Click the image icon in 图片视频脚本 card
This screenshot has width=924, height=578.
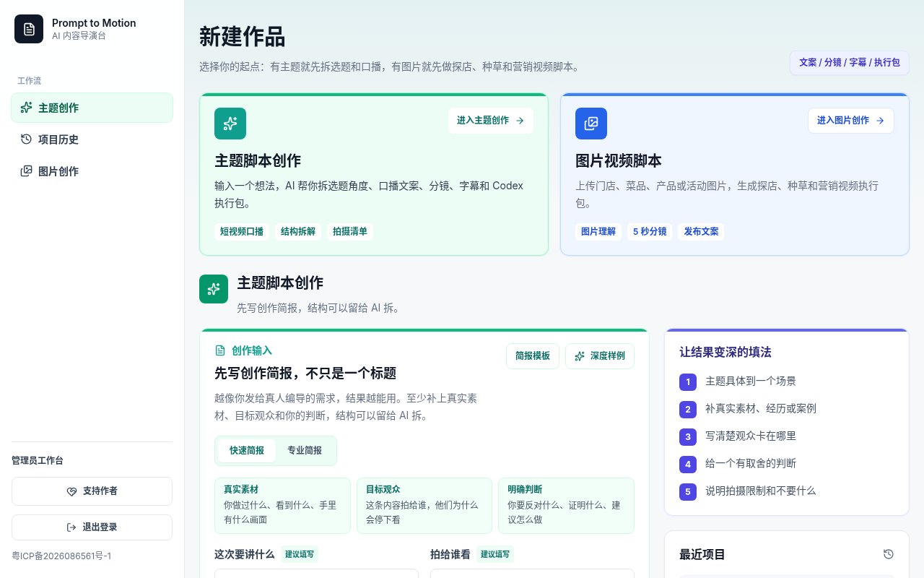591,124
